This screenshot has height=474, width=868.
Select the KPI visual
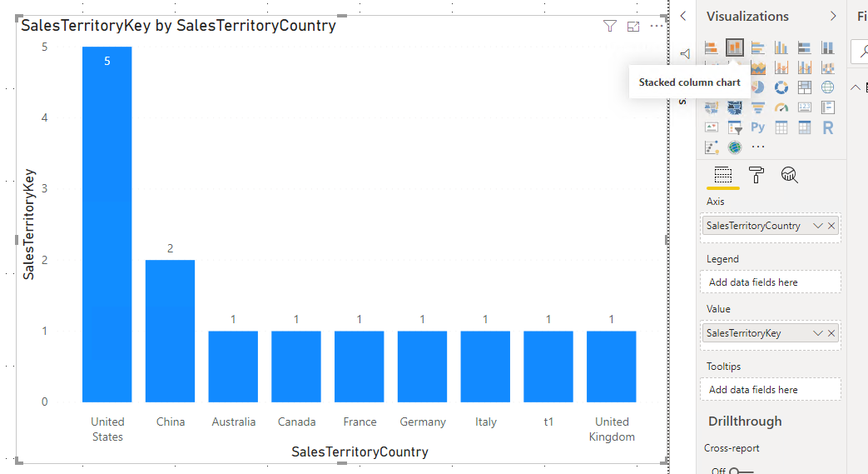(x=712, y=127)
